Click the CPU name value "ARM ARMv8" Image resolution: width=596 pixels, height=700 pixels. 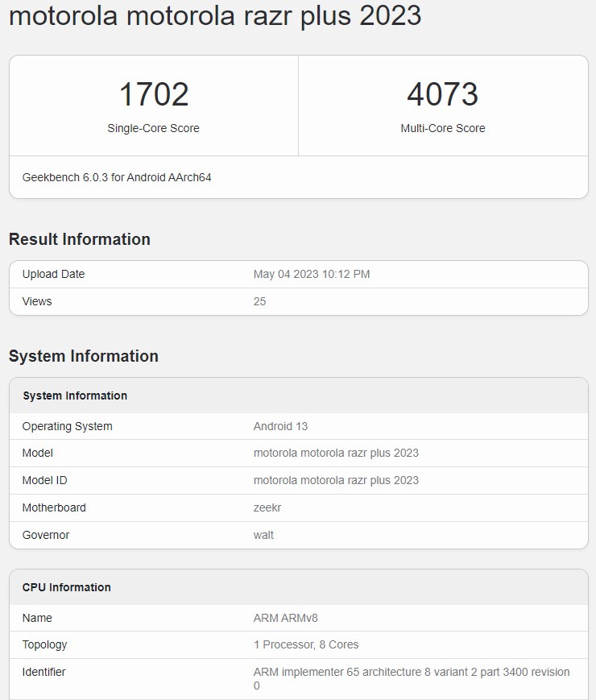286,618
